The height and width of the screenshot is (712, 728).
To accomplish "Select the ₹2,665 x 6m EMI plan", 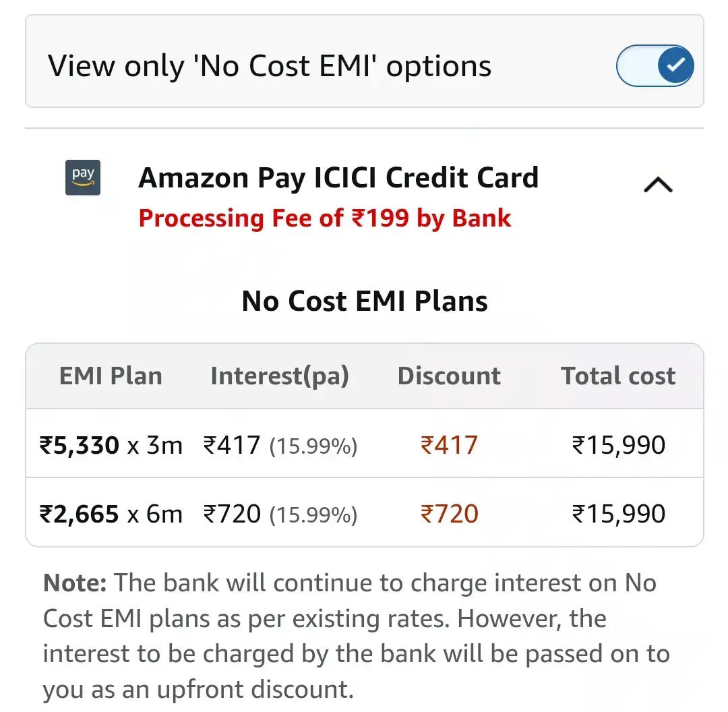I will click(x=111, y=514).
